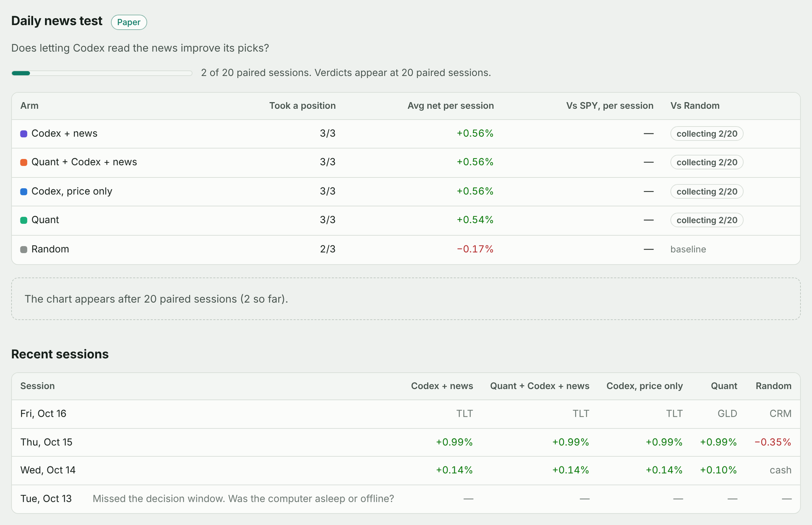Click collecting 2/20 badge for Quant + Codex + news

707,162
